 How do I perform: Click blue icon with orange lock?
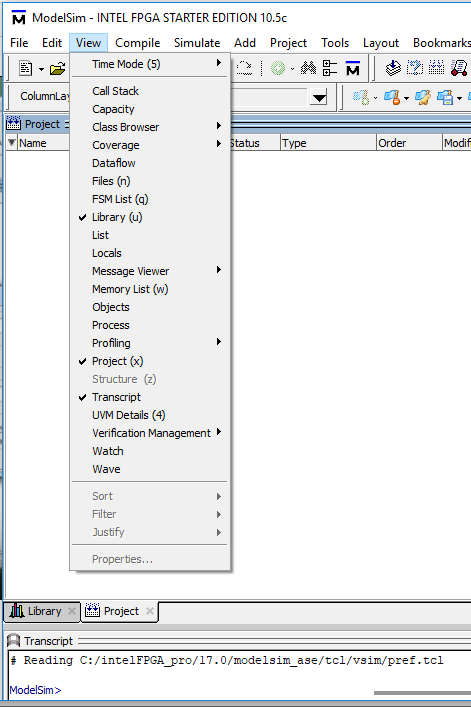pyautogui.click(x=392, y=97)
